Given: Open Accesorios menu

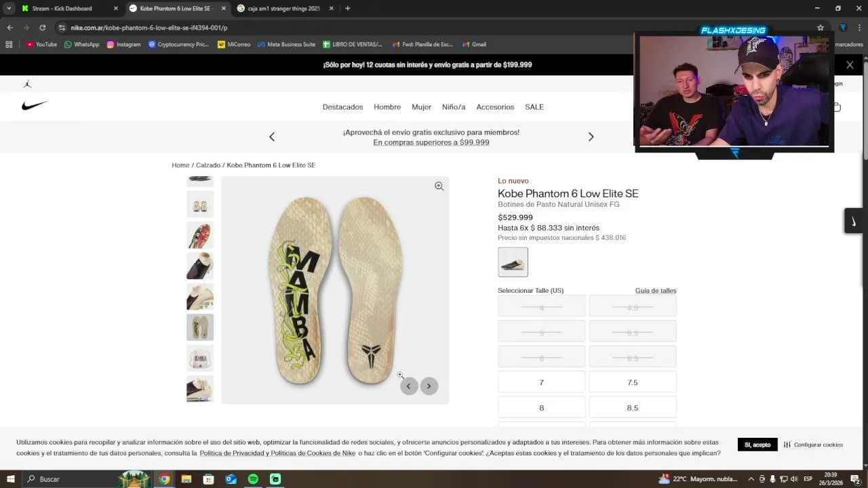Looking at the screenshot, I should tap(495, 107).
